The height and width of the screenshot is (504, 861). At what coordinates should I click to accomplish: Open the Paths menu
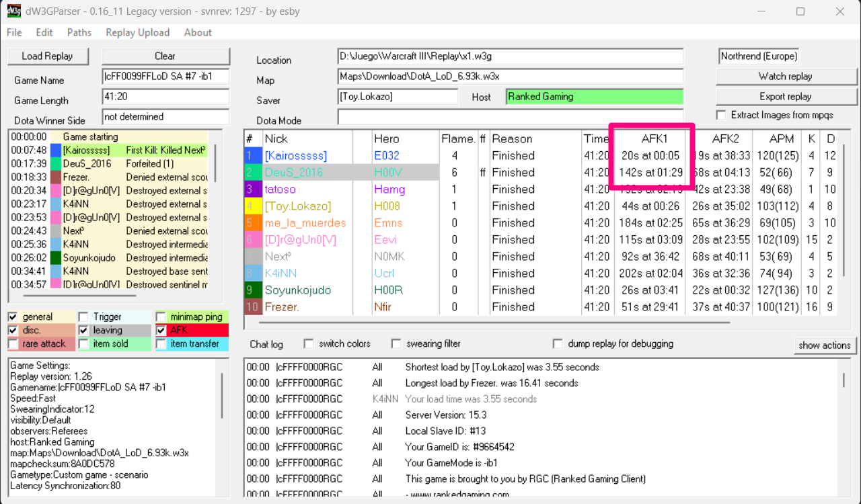(79, 32)
